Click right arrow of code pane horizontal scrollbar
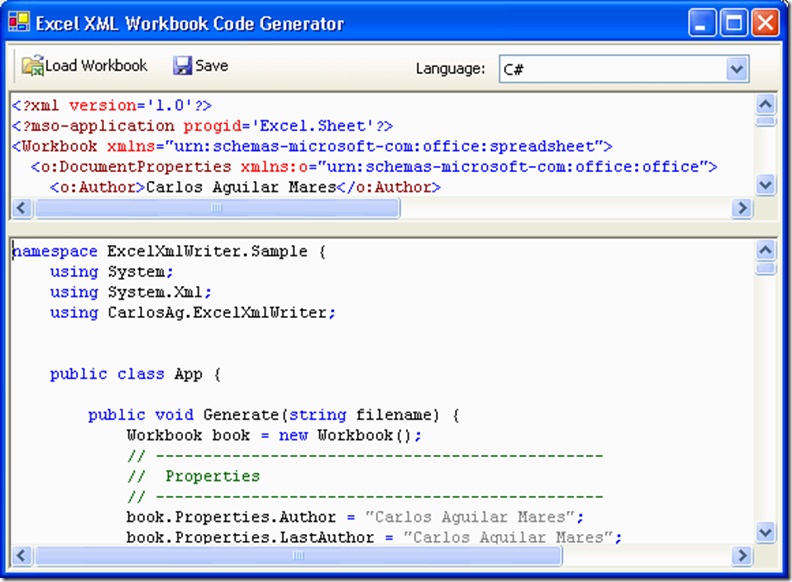This screenshot has height=582, width=792. [742, 556]
